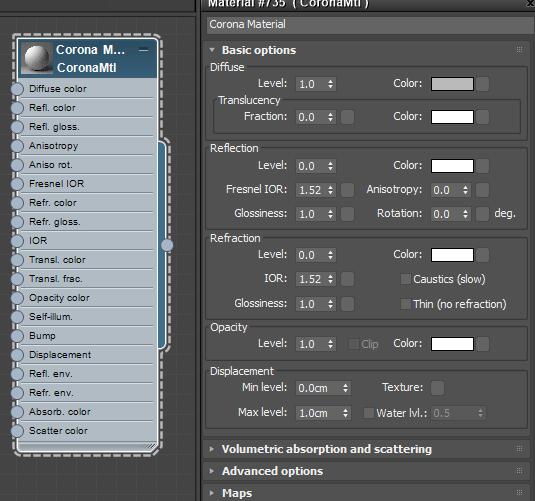Click map button next to Fresnel IOR
The image size is (535, 501).
(347, 190)
